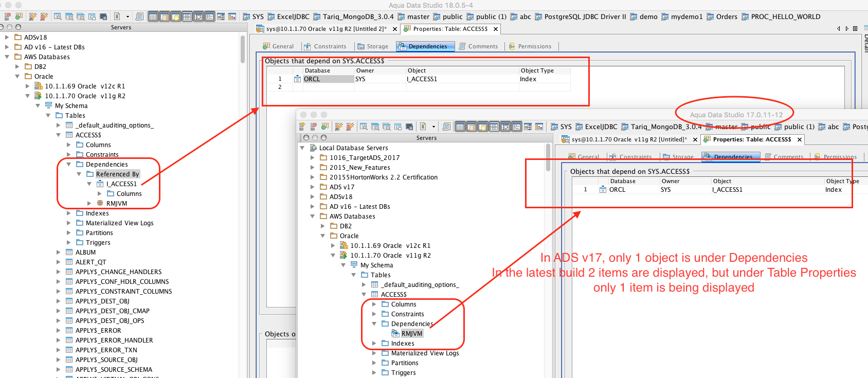Open SYS shortcut in the v17 window

click(561, 127)
